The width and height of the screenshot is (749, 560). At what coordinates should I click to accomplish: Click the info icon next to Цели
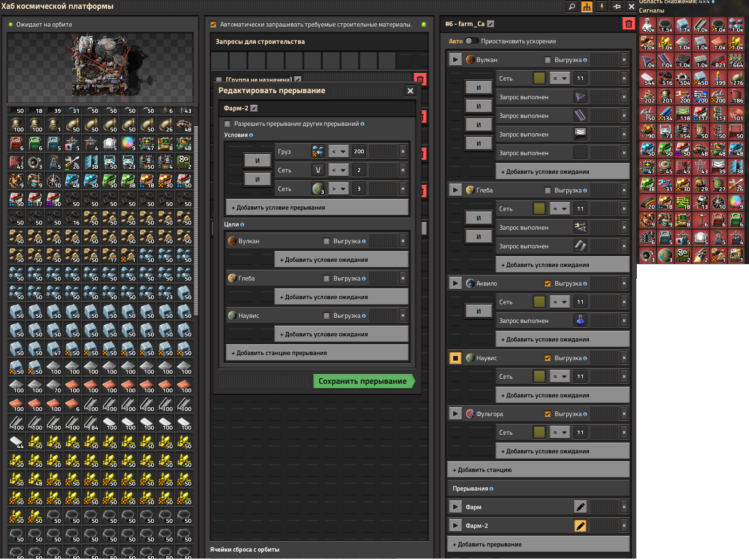pos(242,225)
